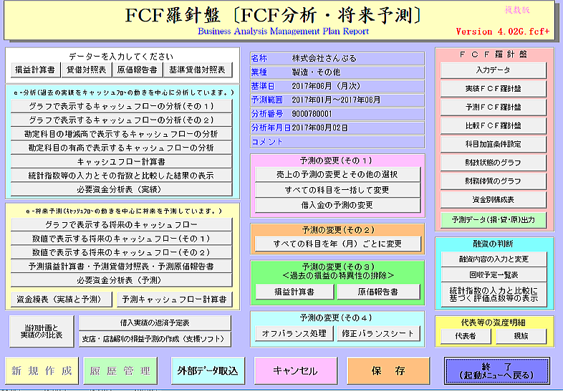Select 借入金の予測の変更 button
This screenshot has height=392, width=563.
pyautogui.click(x=337, y=205)
